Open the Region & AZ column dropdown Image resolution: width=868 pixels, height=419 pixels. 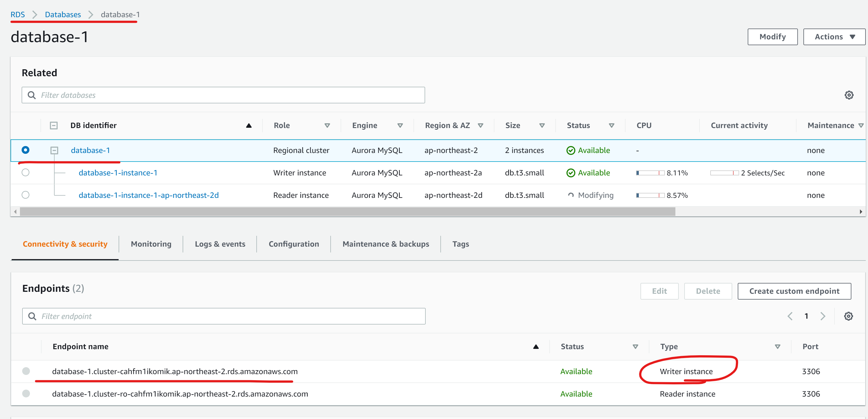pos(481,125)
